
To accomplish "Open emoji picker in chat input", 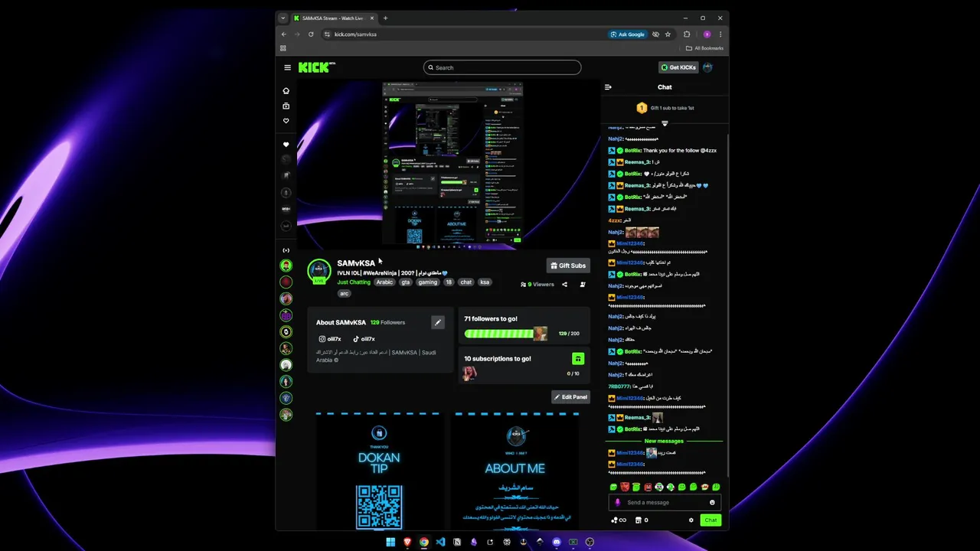I will tap(712, 503).
